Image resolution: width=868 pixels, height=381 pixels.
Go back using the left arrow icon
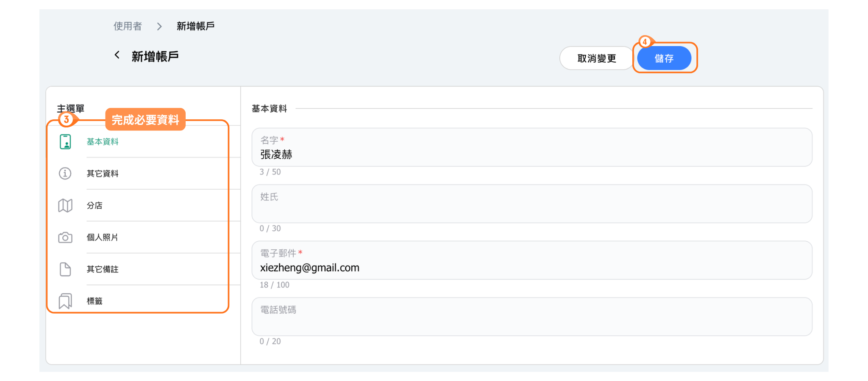[x=117, y=55]
